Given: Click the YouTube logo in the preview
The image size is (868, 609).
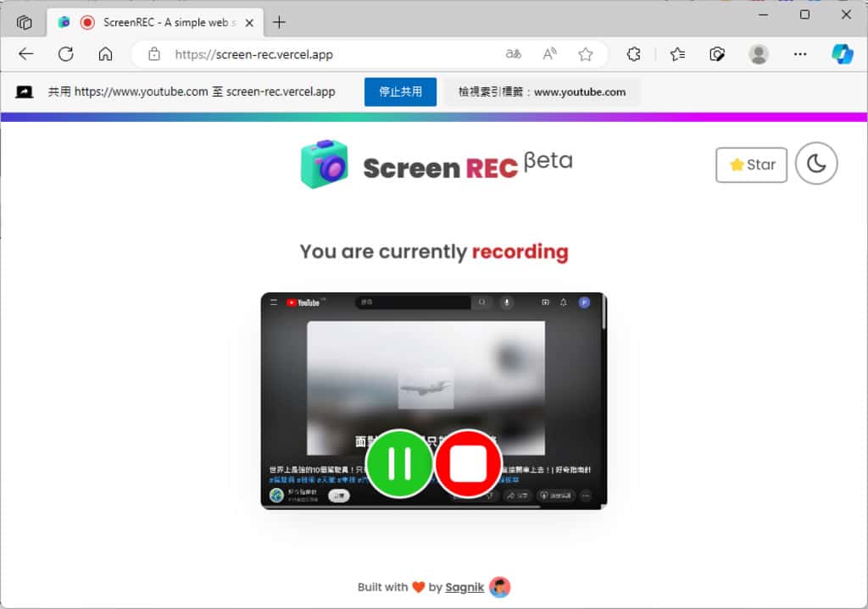Looking at the screenshot, I should (x=304, y=302).
